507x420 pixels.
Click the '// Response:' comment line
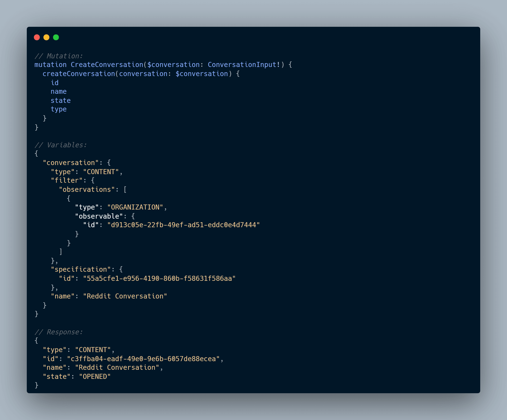coord(59,332)
